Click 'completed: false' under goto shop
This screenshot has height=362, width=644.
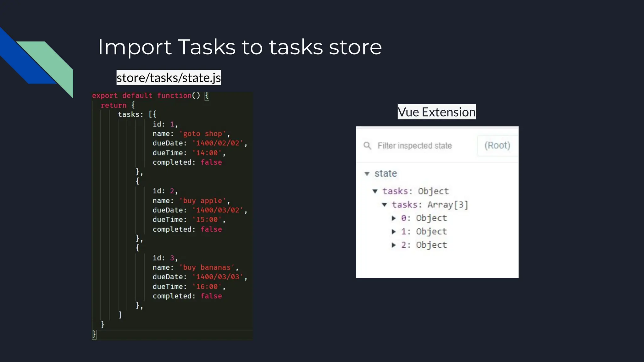point(187,162)
